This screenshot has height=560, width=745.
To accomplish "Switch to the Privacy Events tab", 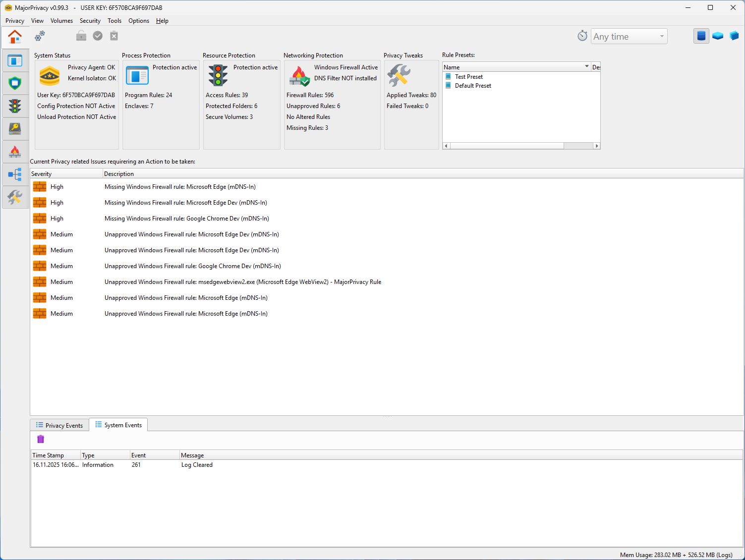I will pyautogui.click(x=59, y=425).
